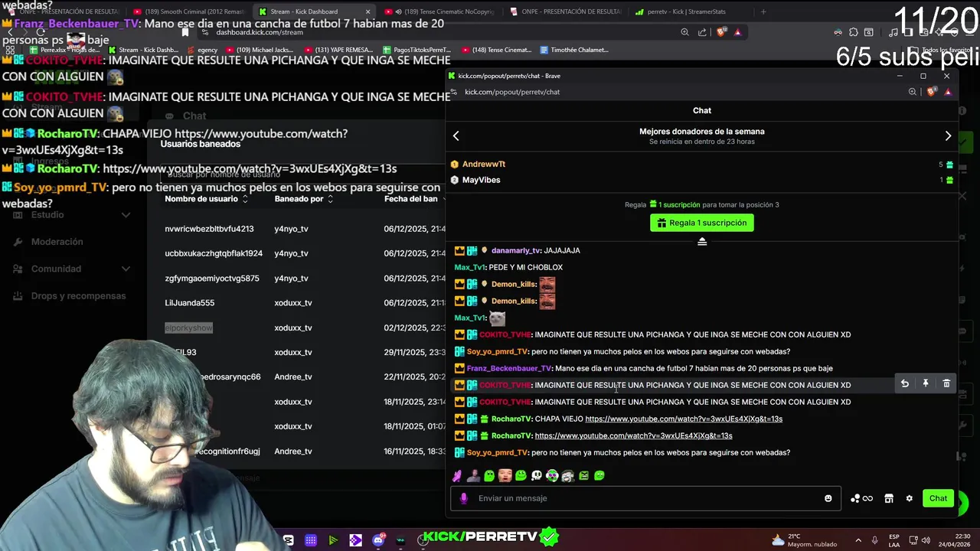Click the green Chat send button
The width and height of the screenshot is (980, 551).
pos(938,498)
